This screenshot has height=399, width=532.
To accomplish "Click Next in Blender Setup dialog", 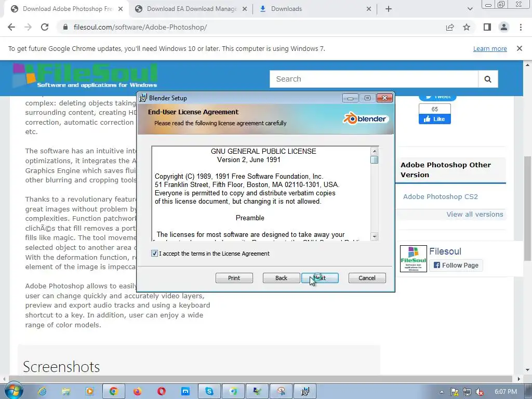I will [x=320, y=278].
